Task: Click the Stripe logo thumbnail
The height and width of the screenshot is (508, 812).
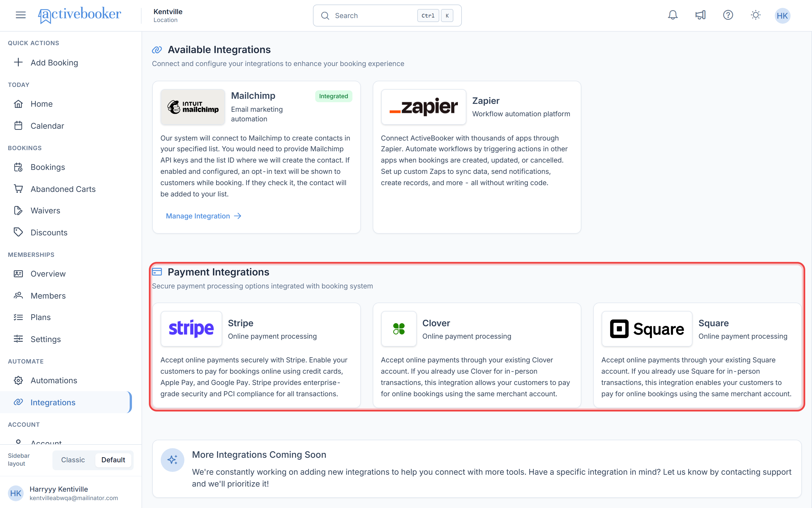Action: click(x=191, y=329)
